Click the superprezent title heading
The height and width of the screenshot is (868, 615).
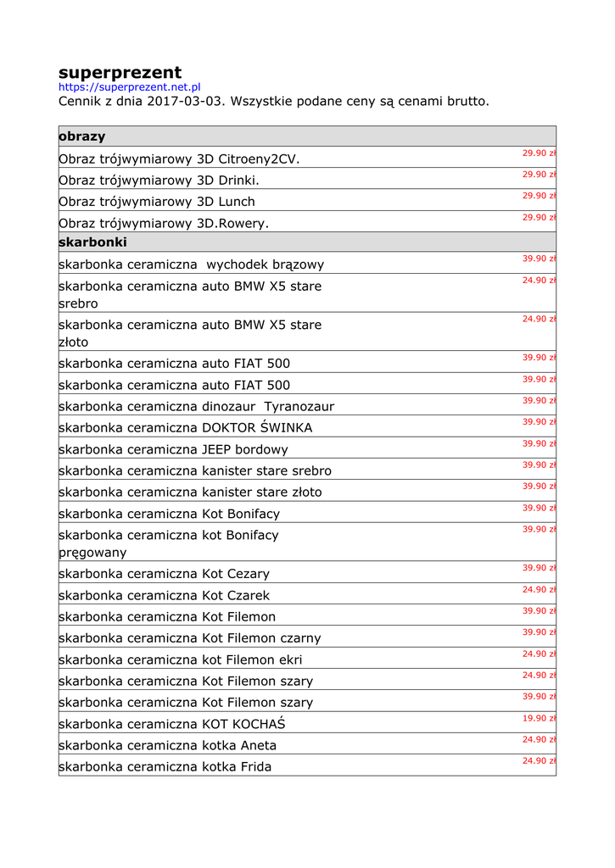click(120, 72)
